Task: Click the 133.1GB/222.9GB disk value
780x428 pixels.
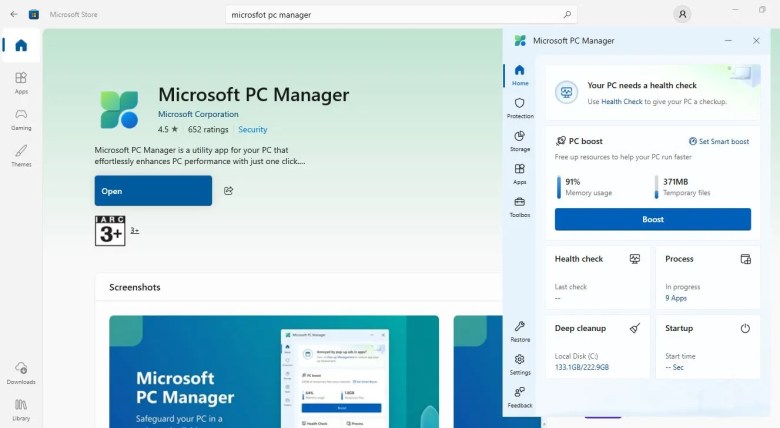Action: pyautogui.click(x=582, y=367)
